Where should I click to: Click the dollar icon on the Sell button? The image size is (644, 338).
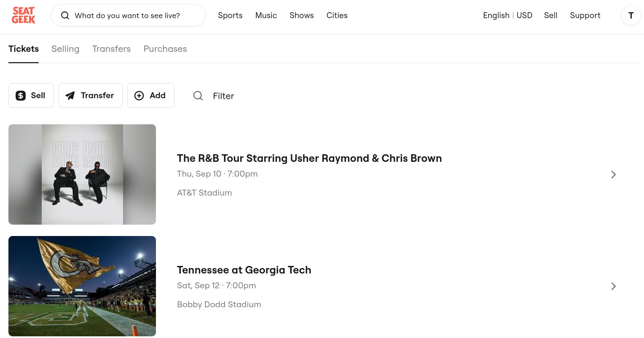[21, 96]
